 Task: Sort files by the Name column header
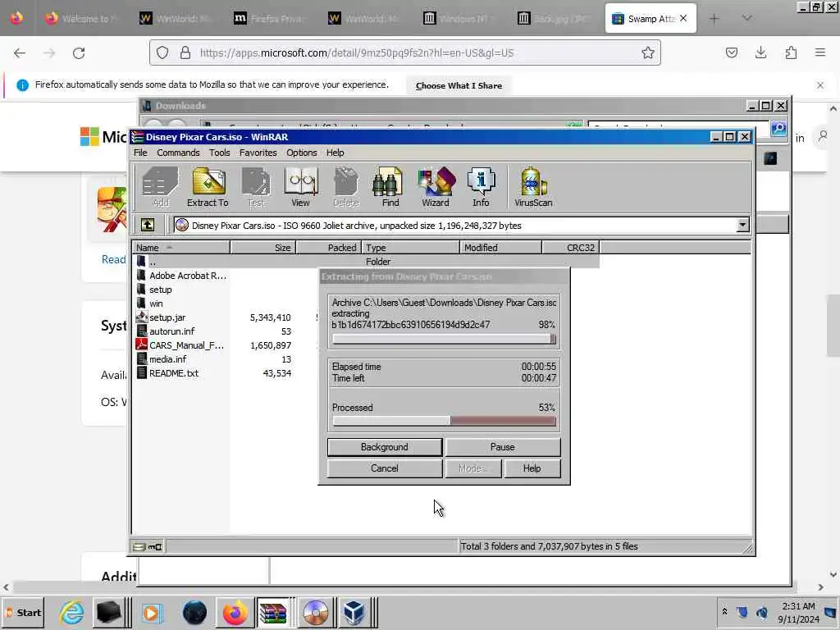point(181,248)
